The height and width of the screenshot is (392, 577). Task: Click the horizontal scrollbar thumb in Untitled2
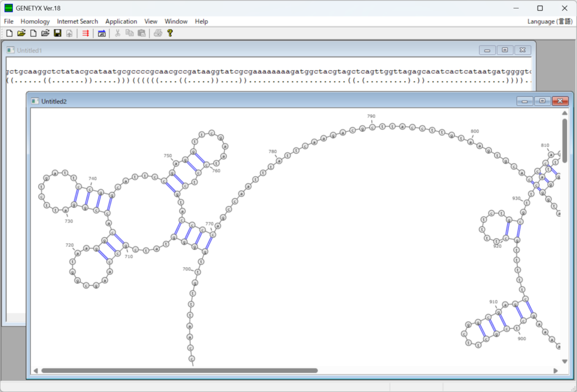tap(179, 371)
